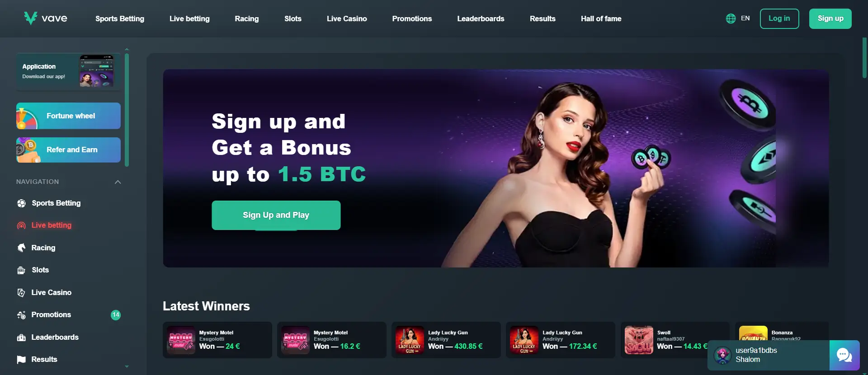
Task: Click the page vertical scrollbar
Action: (864, 58)
